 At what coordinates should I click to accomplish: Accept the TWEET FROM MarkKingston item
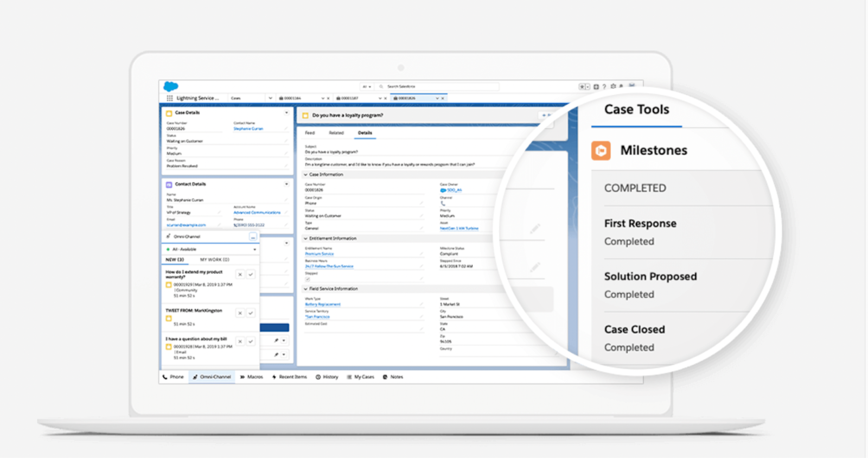tap(251, 313)
